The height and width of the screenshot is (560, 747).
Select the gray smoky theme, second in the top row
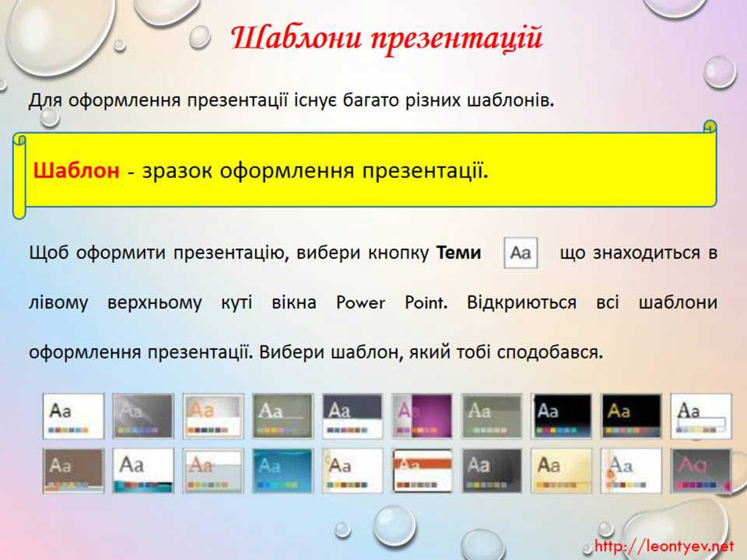tap(144, 416)
